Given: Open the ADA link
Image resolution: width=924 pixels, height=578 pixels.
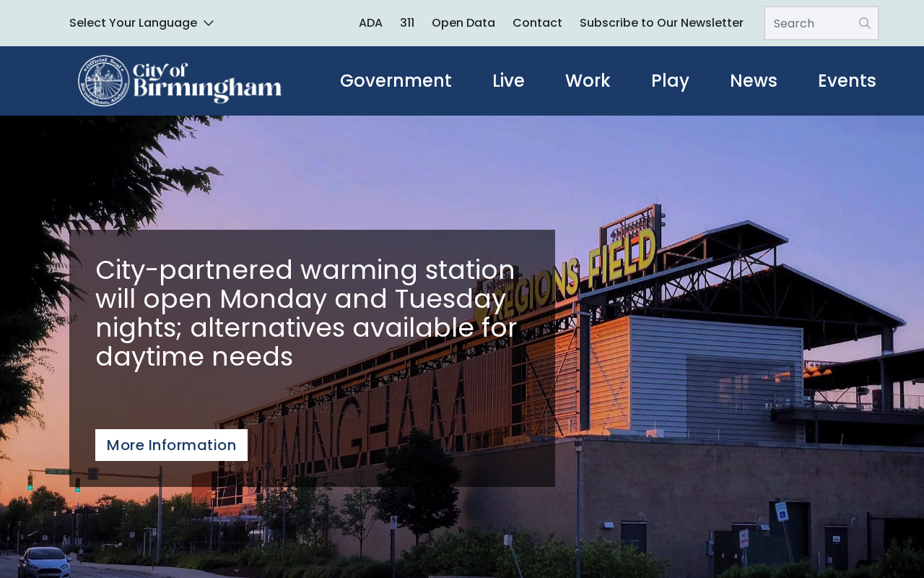Looking at the screenshot, I should (370, 23).
